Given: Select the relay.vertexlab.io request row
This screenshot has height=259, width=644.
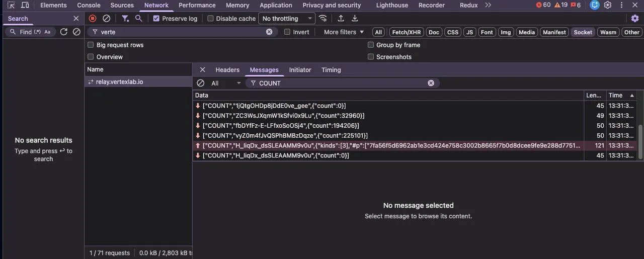Looking at the screenshot, I should (119, 81).
